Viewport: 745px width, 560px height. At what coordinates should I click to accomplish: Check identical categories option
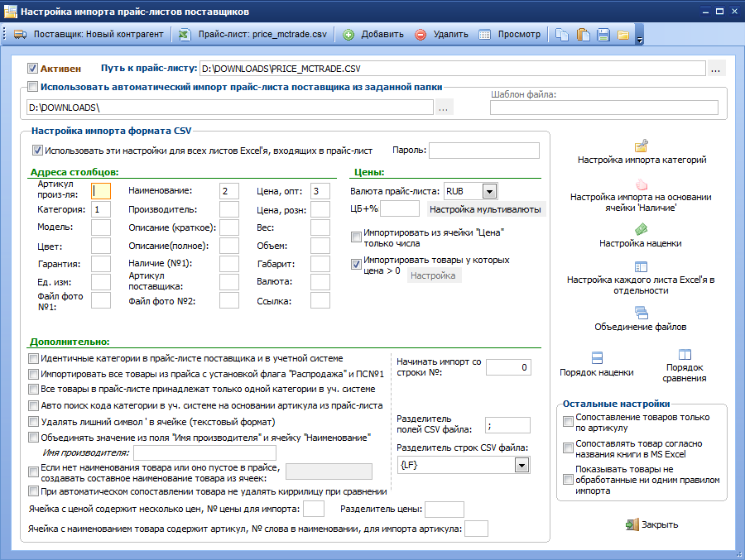click(x=33, y=358)
